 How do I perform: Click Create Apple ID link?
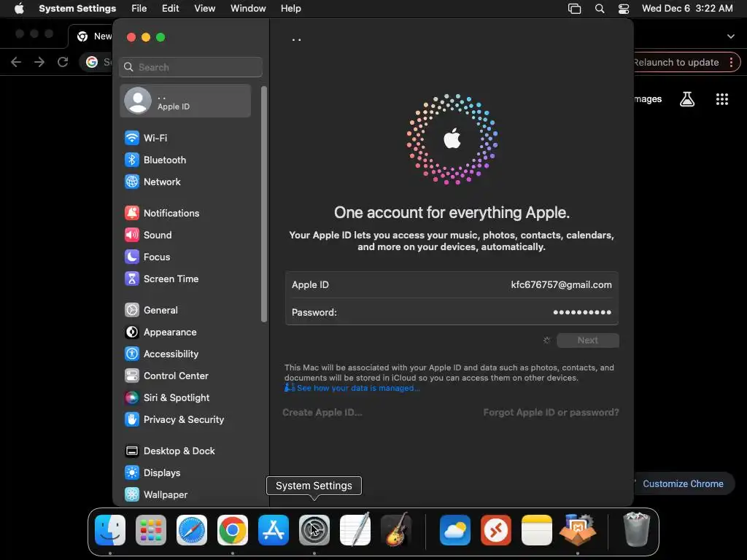pyautogui.click(x=322, y=413)
